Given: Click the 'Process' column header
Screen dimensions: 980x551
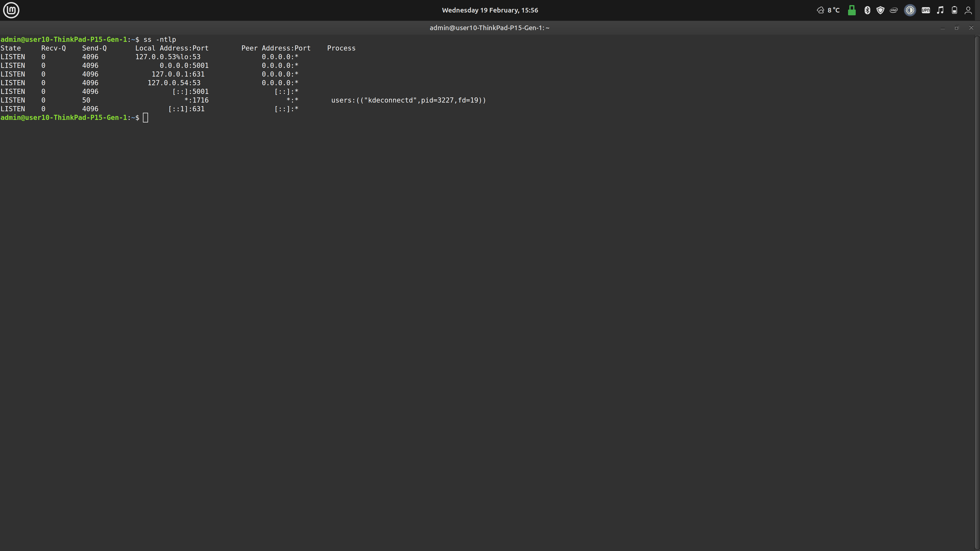Looking at the screenshot, I should 341,48.
